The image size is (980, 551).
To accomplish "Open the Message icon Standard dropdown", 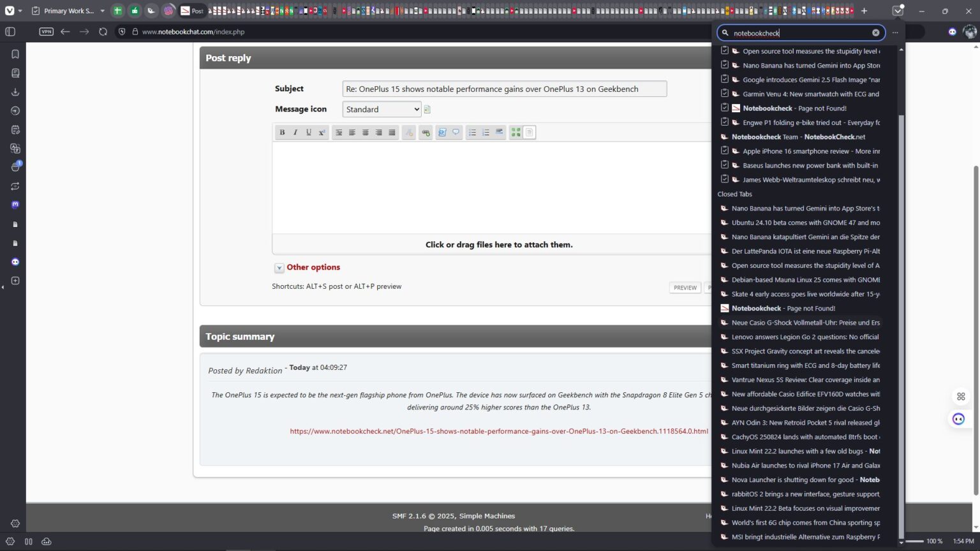I will 382,110.
